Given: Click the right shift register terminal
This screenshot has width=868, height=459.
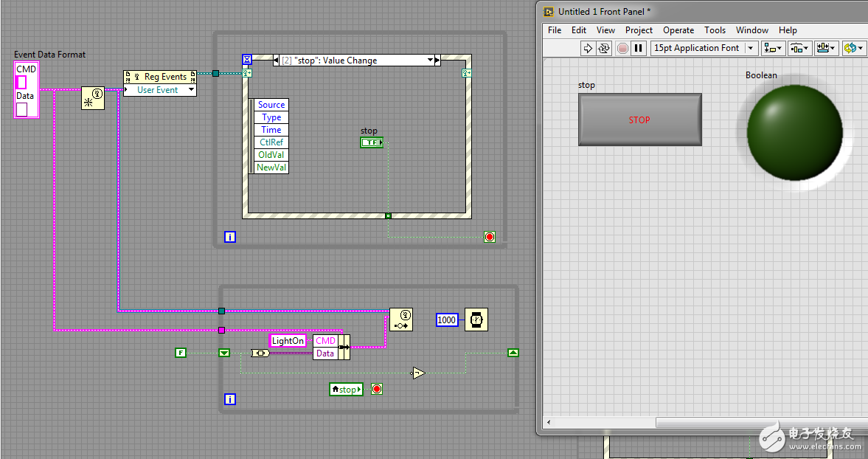Looking at the screenshot, I should [513, 353].
